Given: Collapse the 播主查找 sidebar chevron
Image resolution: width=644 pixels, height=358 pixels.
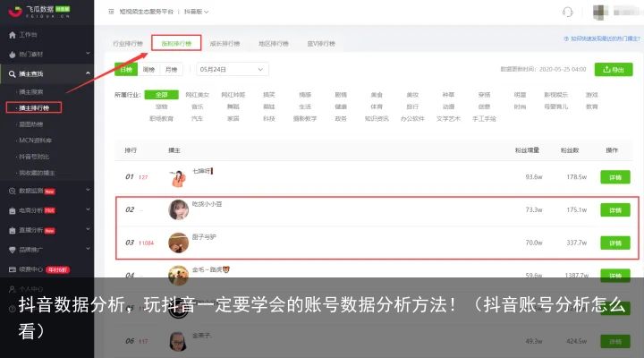Looking at the screenshot, I should (88, 73).
